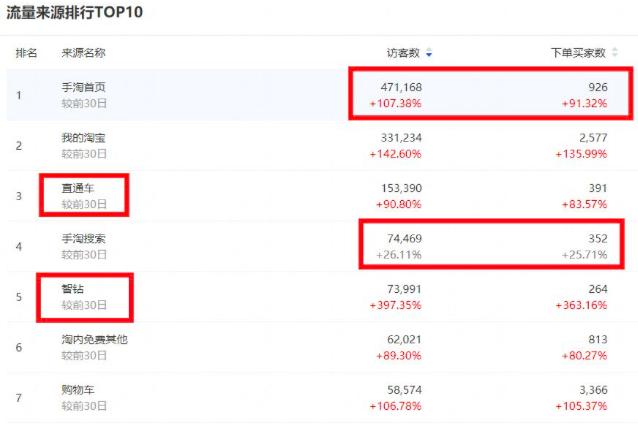Click the 排名 column header
Screen dimensions: 638x430
26,53
